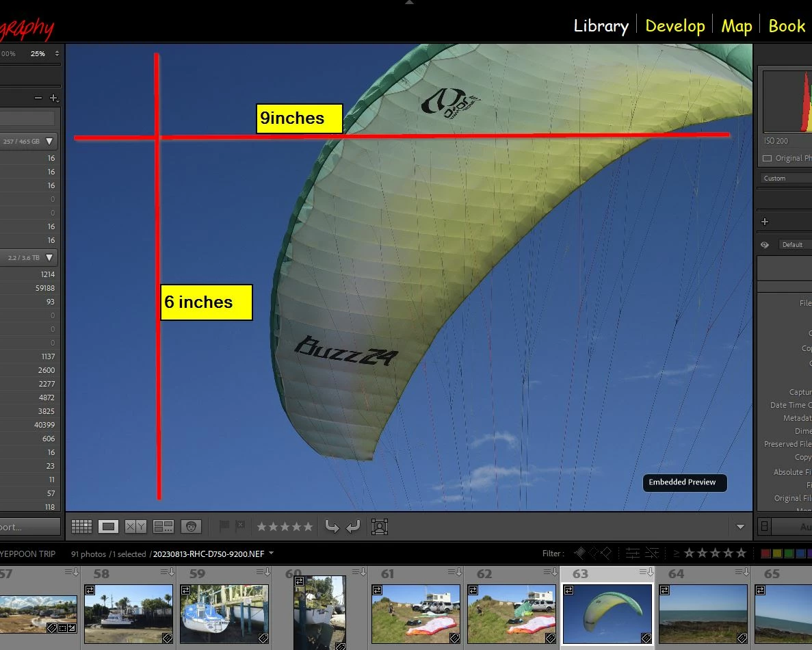812x650 pixels.
Task: Click the histogram graph
Action: (x=787, y=101)
